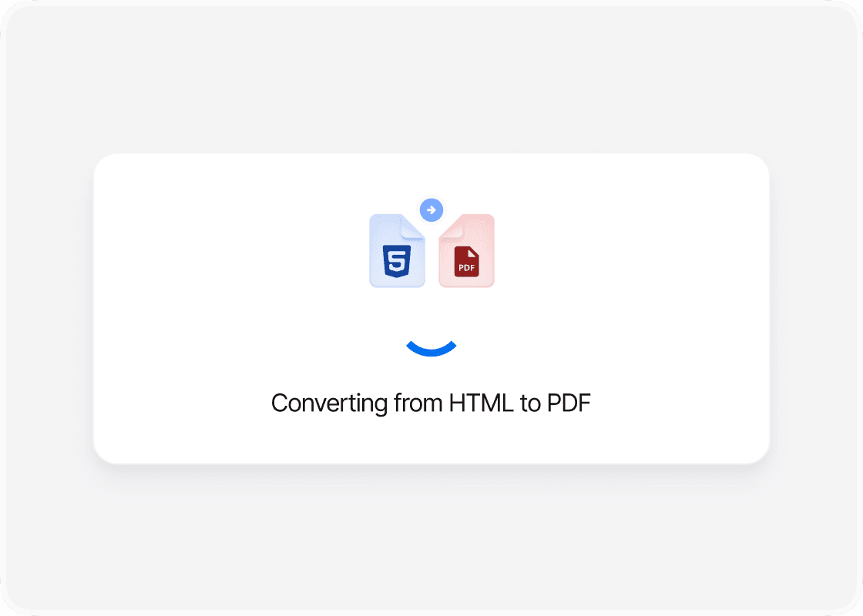Click the pink PDF output file icon
This screenshot has width=863, height=616.
[x=466, y=250]
